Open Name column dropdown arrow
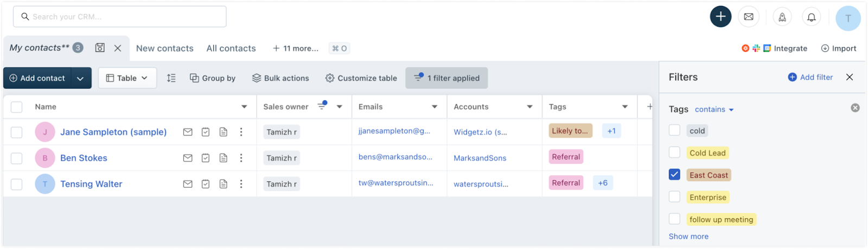 pyautogui.click(x=244, y=107)
